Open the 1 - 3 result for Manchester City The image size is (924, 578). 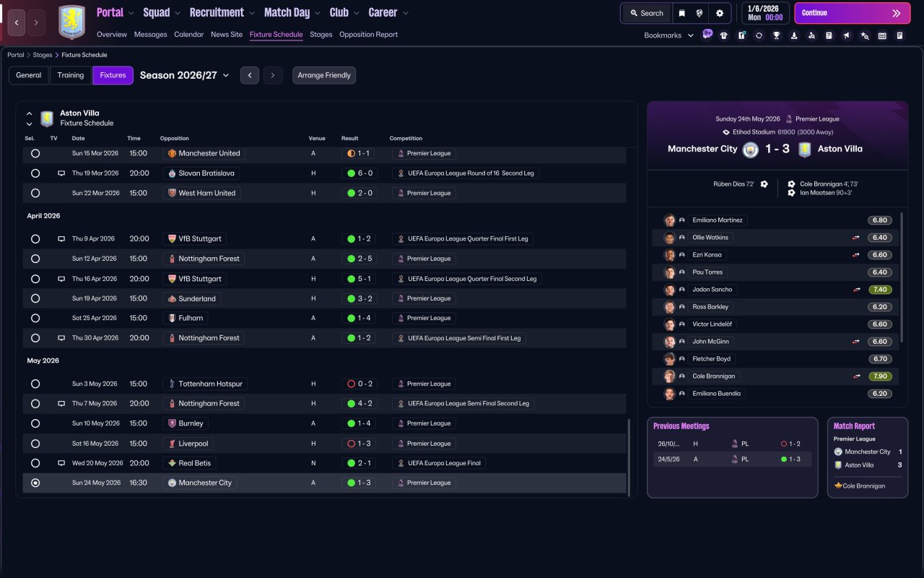pos(358,483)
